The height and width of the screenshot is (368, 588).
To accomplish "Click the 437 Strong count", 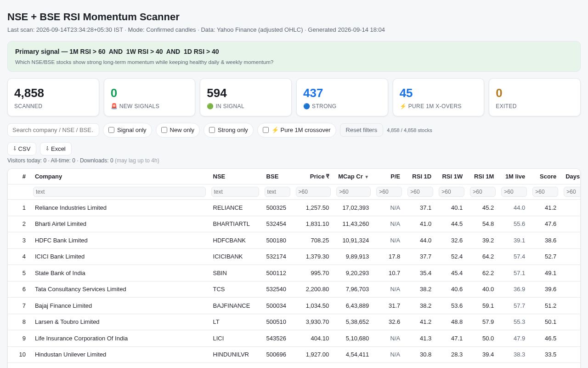I will [313, 93].
